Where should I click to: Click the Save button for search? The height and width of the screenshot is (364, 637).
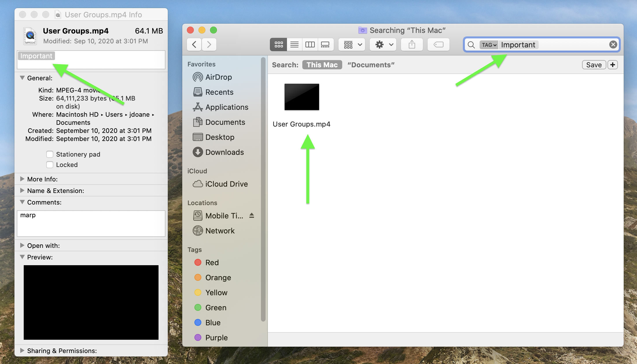[x=594, y=65]
